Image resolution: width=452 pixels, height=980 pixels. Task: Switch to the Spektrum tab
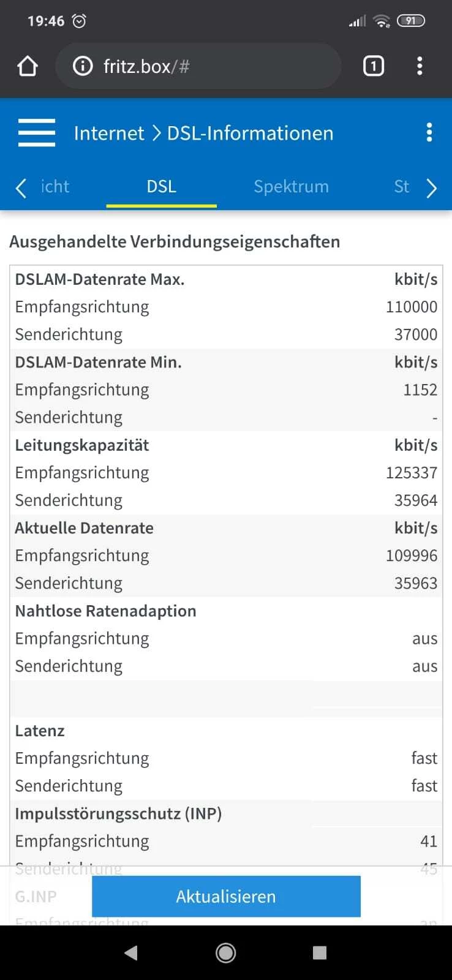[x=291, y=186]
